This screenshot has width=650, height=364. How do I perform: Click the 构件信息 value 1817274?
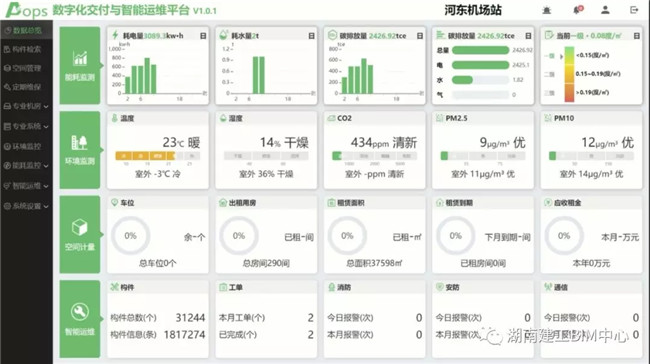(184, 334)
